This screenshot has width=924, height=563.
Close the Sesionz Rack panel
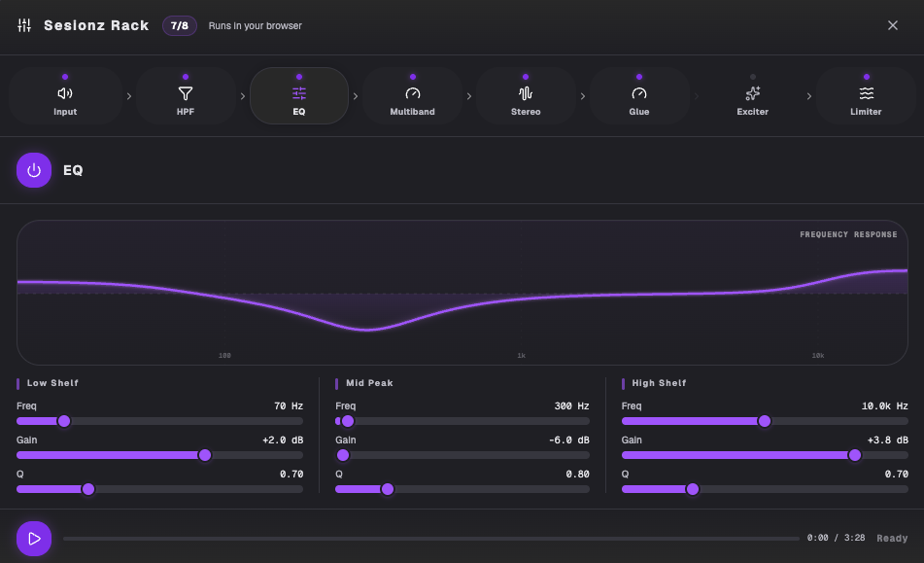pyautogui.click(x=893, y=25)
